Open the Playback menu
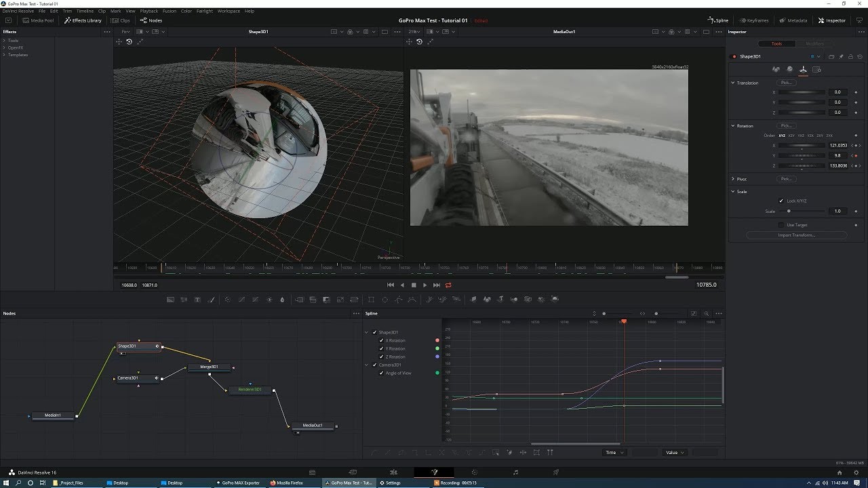Image resolution: width=868 pixels, height=488 pixels. (149, 11)
